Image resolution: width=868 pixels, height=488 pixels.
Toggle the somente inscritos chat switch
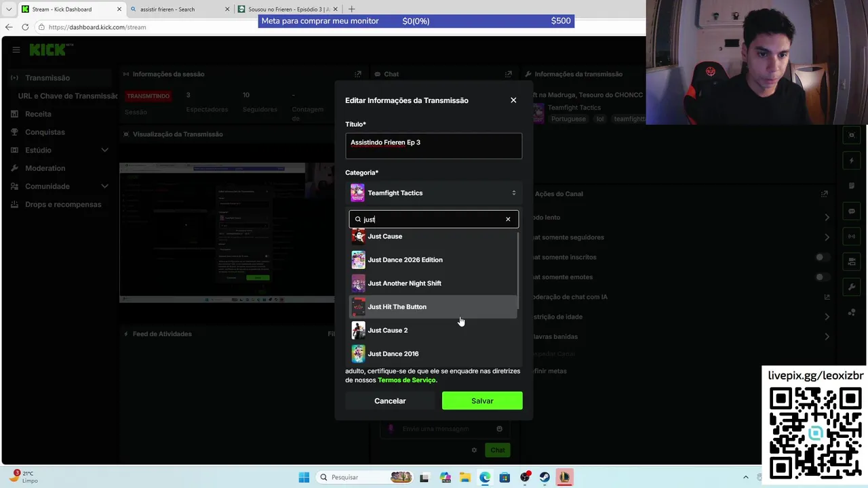[x=822, y=257]
